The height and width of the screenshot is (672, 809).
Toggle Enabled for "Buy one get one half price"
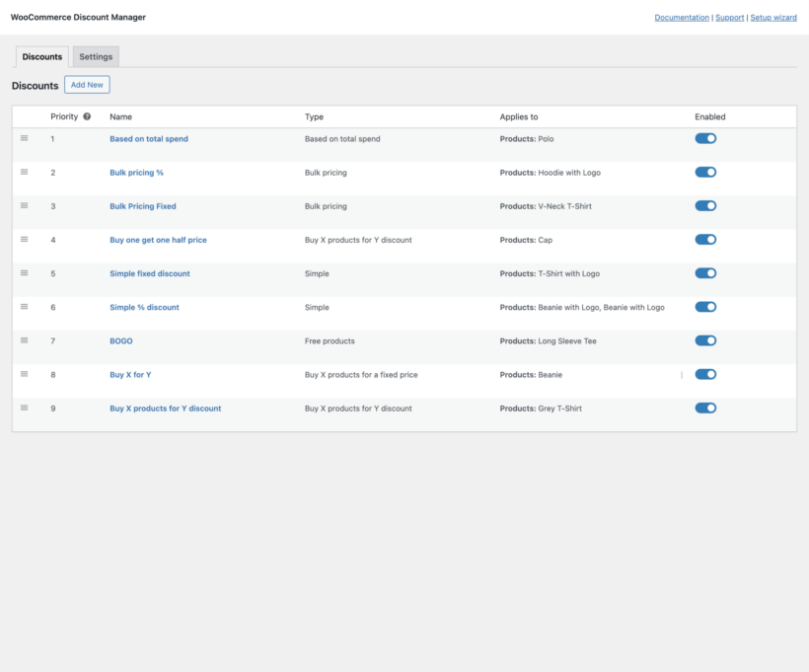coord(705,239)
